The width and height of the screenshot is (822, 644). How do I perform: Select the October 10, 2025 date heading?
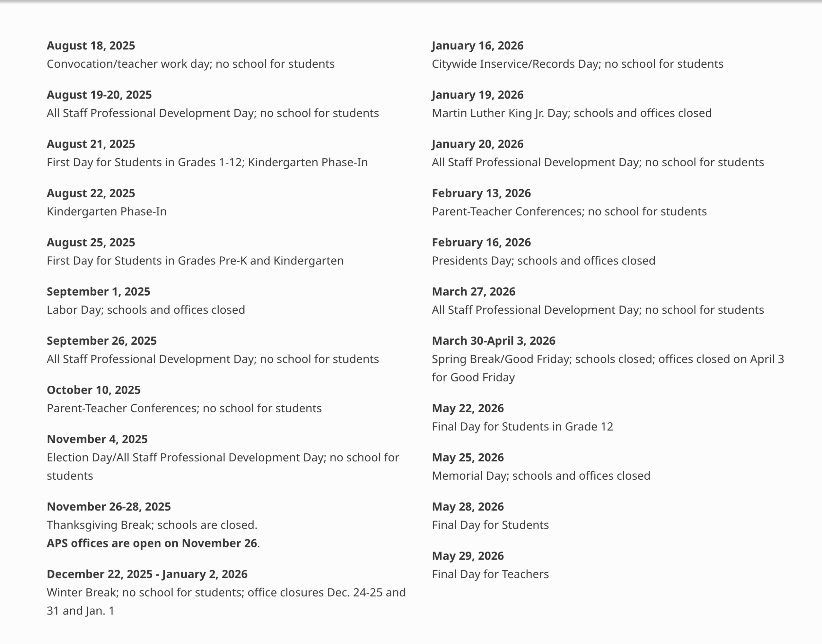[x=93, y=390]
